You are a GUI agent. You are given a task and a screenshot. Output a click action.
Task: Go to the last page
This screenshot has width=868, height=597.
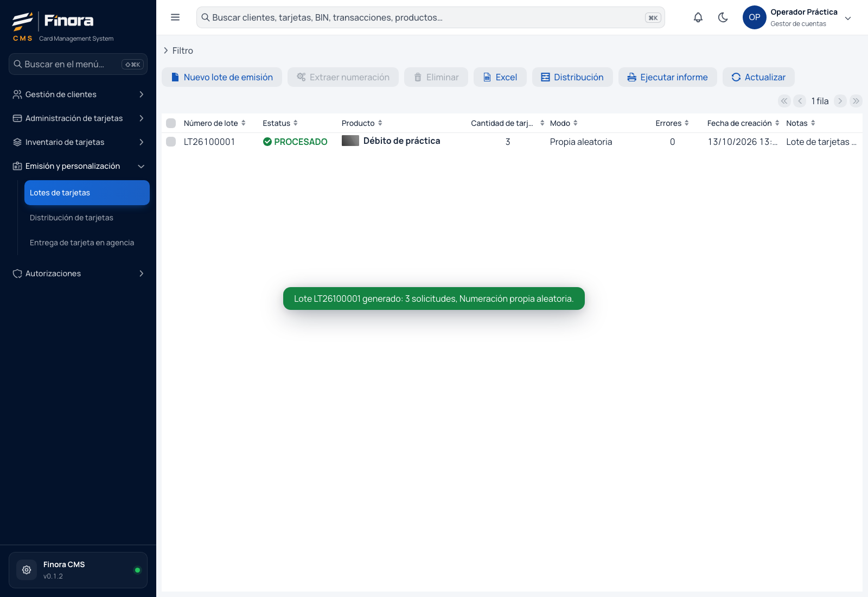tap(856, 101)
